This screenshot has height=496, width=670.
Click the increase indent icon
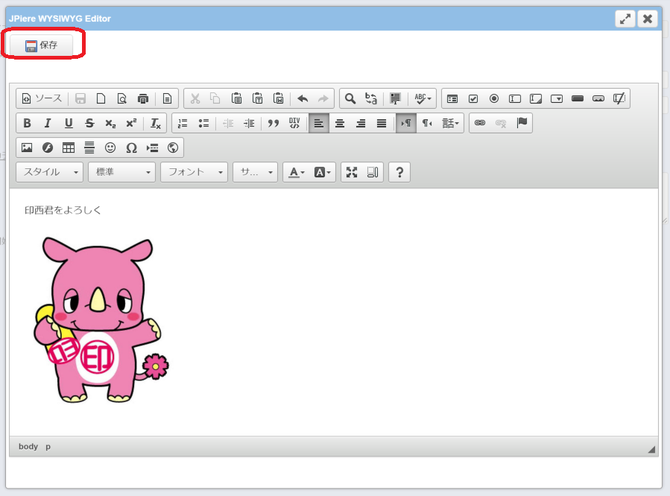tap(249, 123)
